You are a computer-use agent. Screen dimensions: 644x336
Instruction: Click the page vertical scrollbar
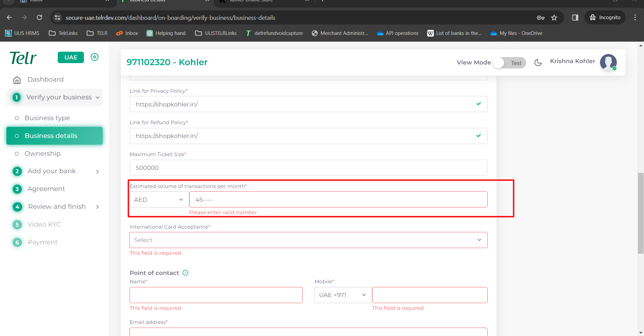tap(641, 213)
